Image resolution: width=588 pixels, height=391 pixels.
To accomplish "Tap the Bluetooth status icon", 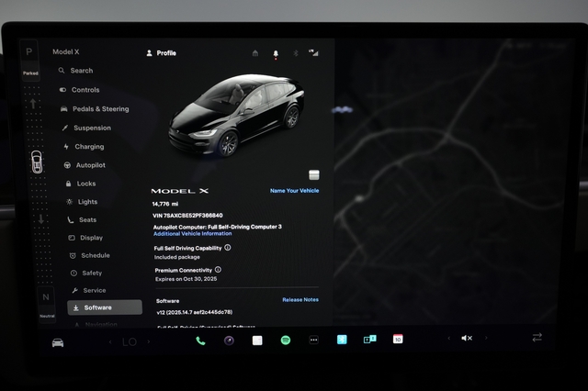I will [x=296, y=53].
